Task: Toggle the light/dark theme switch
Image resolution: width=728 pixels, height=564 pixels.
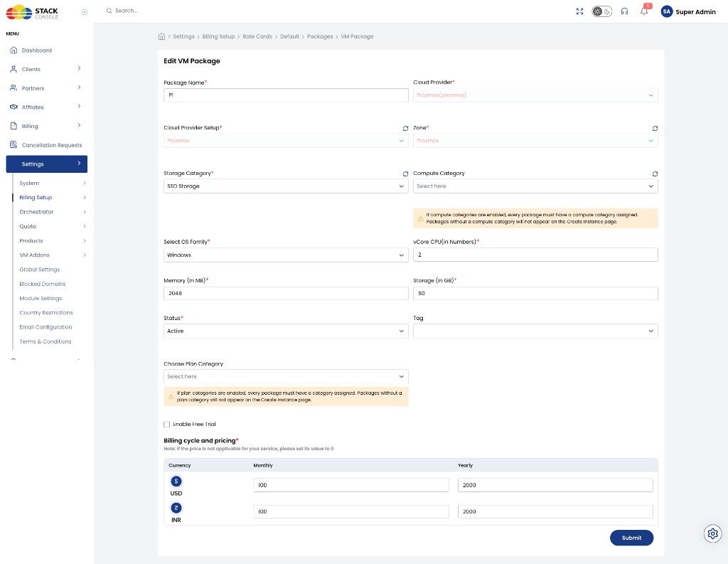Action: [601, 11]
